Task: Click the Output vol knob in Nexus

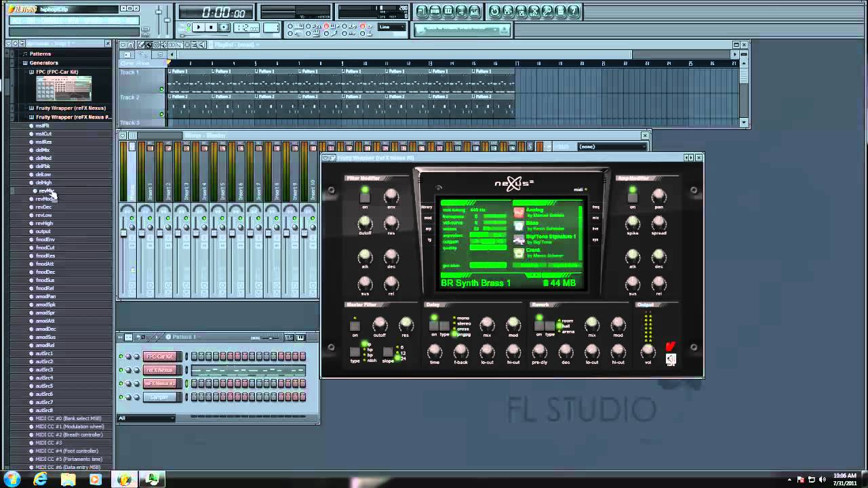Action: click(648, 351)
